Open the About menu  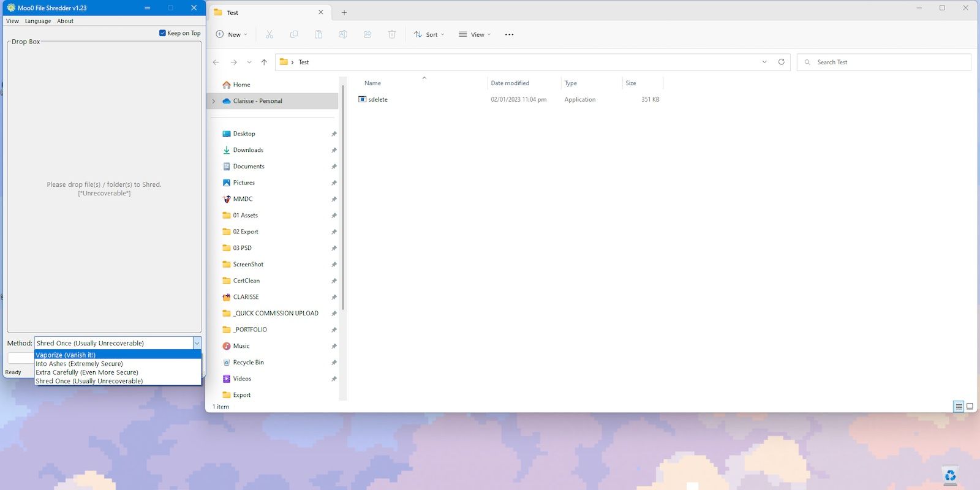coord(65,21)
